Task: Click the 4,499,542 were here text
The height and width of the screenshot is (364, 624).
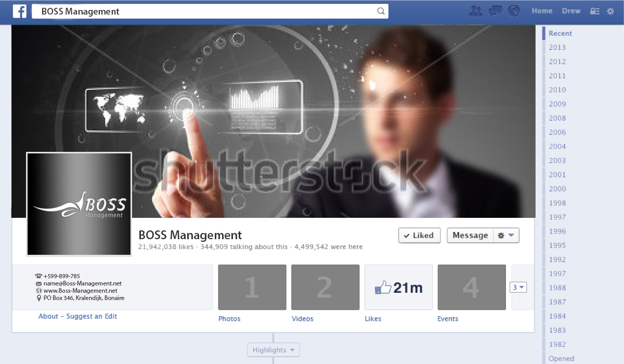Action: tap(329, 247)
